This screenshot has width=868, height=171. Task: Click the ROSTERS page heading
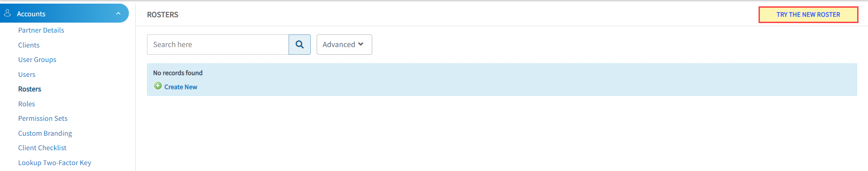click(163, 14)
